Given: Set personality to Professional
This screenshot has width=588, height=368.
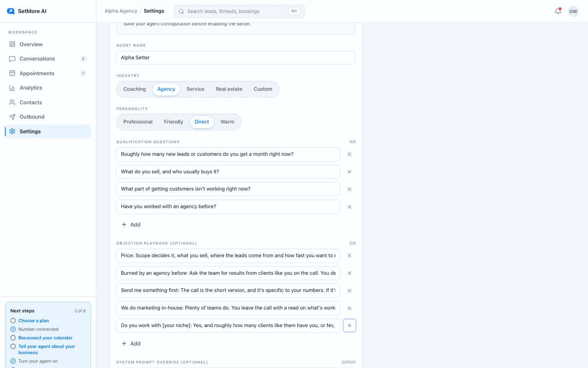Looking at the screenshot, I should tap(138, 122).
